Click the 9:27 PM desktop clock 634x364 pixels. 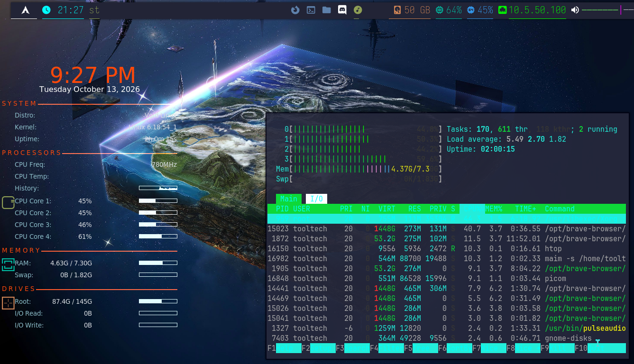coord(93,75)
